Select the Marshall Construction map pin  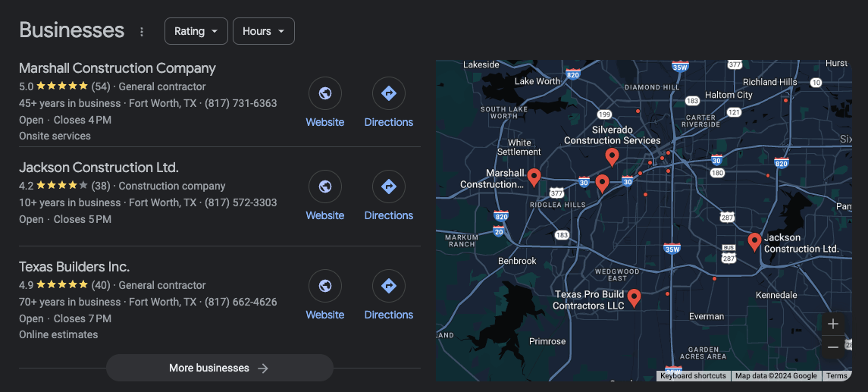pos(534,177)
